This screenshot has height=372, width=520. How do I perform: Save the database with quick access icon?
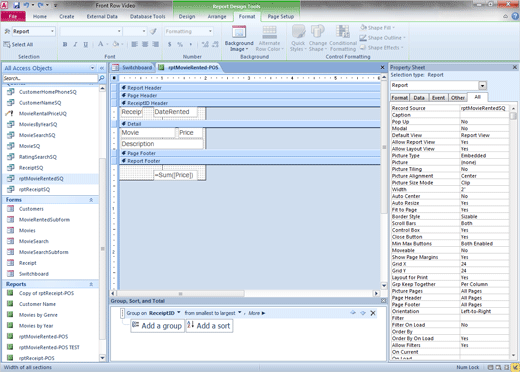[16, 5]
